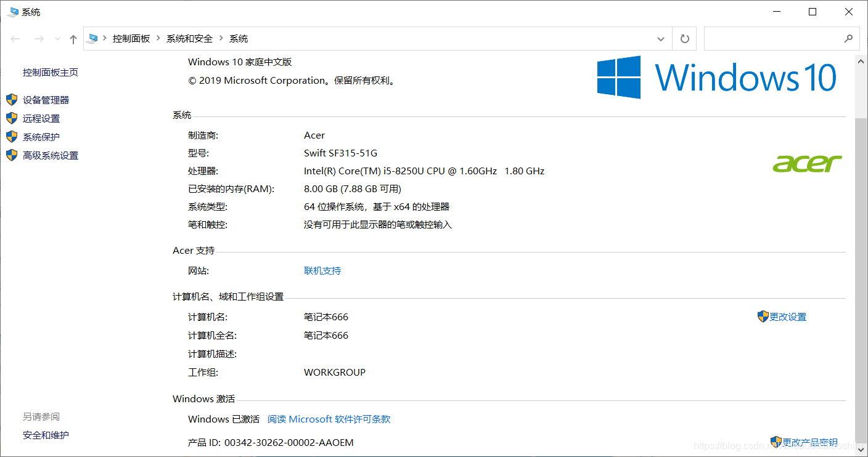
Task: Open 安全和维护 link
Action: (46, 435)
